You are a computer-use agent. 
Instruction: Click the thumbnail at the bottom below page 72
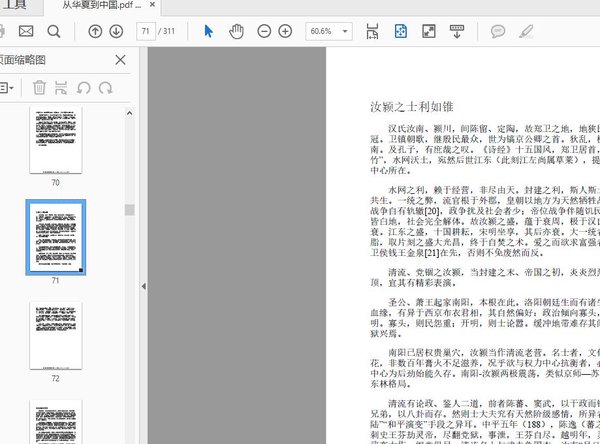[56, 422]
